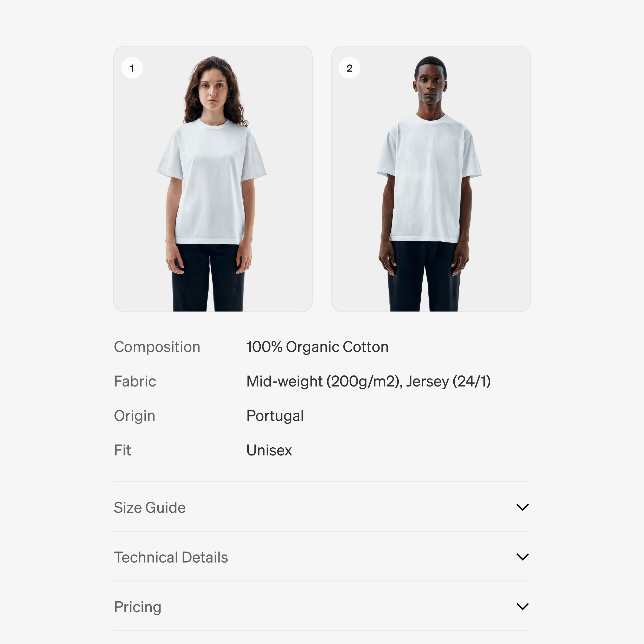This screenshot has height=644, width=644.
Task: View product photo of male model
Action: pyautogui.click(x=431, y=179)
